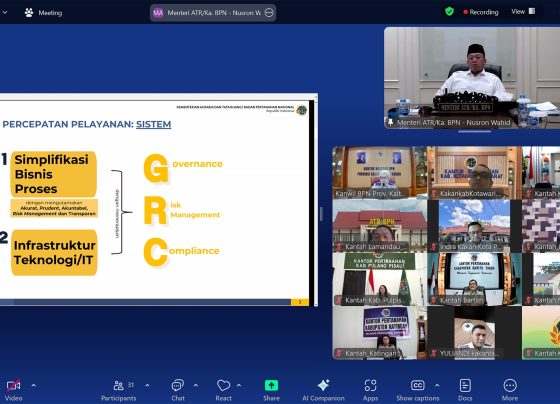This screenshot has height=404, width=560.
Task: Click muted mic icon on Kantah Kab. Pulpis tile
Action: coord(339,300)
